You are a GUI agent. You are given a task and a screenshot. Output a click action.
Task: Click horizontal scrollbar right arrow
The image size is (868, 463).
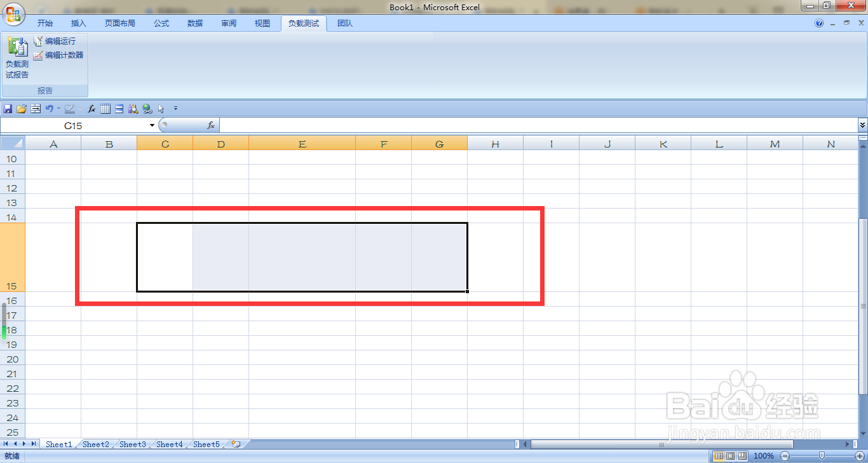pyautogui.click(x=848, y=444)
